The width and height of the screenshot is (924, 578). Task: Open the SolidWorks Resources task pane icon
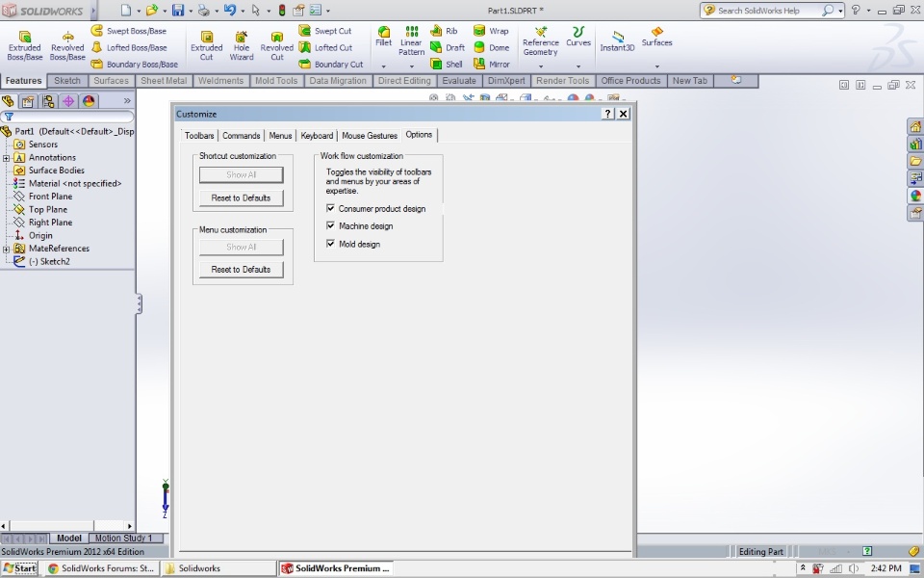coord(915,127)
